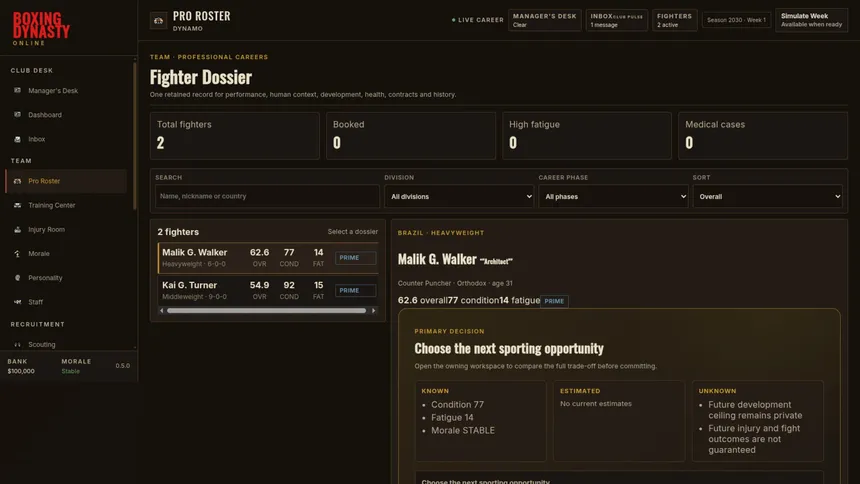Click the Injury Room sidebar icon
860x484 pixels.
pos(18,229)
